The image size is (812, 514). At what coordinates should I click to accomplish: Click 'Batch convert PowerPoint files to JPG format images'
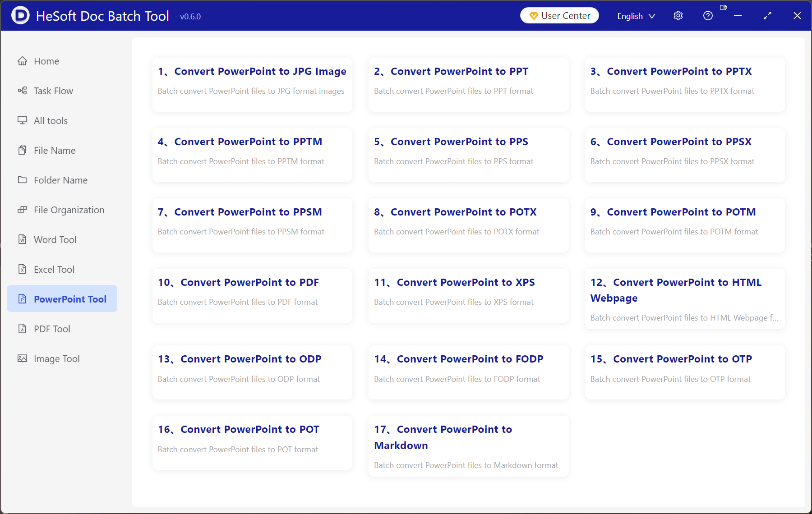[x=251, y=91]
